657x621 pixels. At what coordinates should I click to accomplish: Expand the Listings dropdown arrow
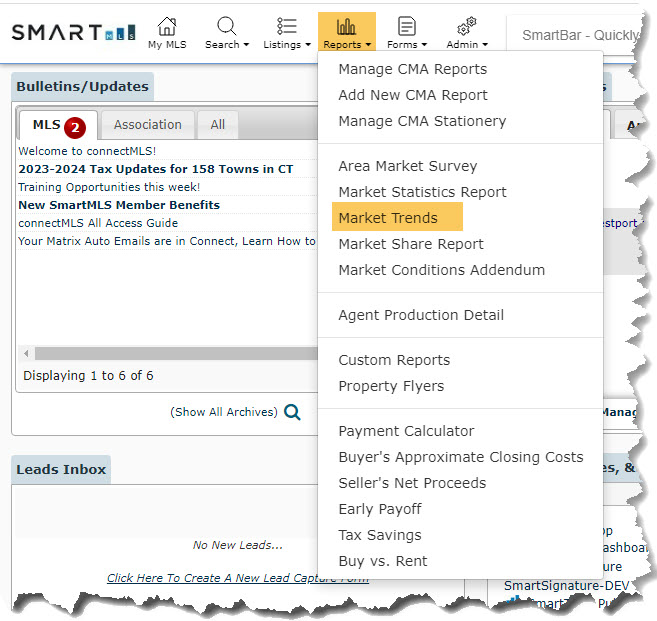pyautogui.click(x=308, y=45)
